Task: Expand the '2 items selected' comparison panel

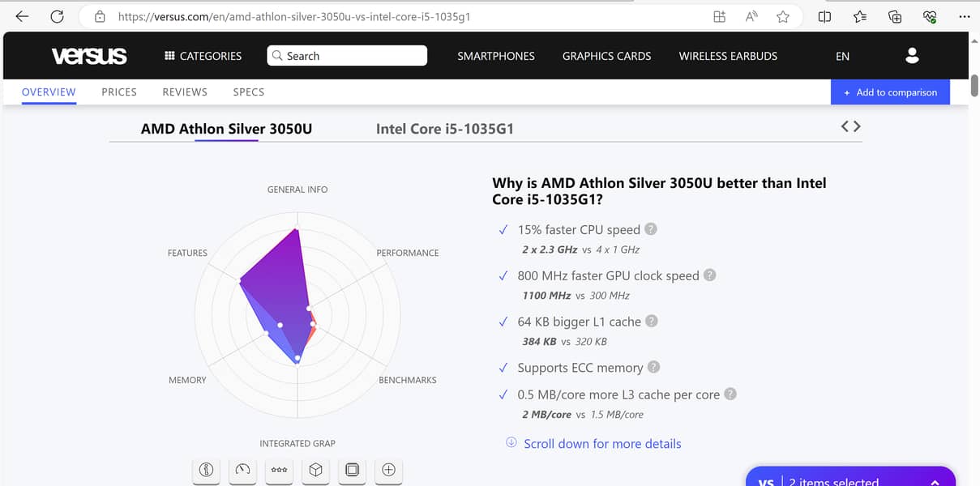Action: 934,481
